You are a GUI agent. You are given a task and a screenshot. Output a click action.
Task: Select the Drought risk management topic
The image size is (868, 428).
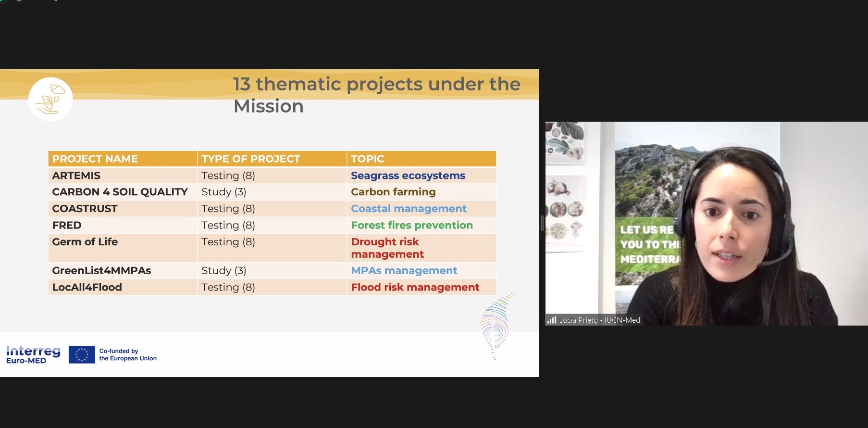[x=387, y=248]
